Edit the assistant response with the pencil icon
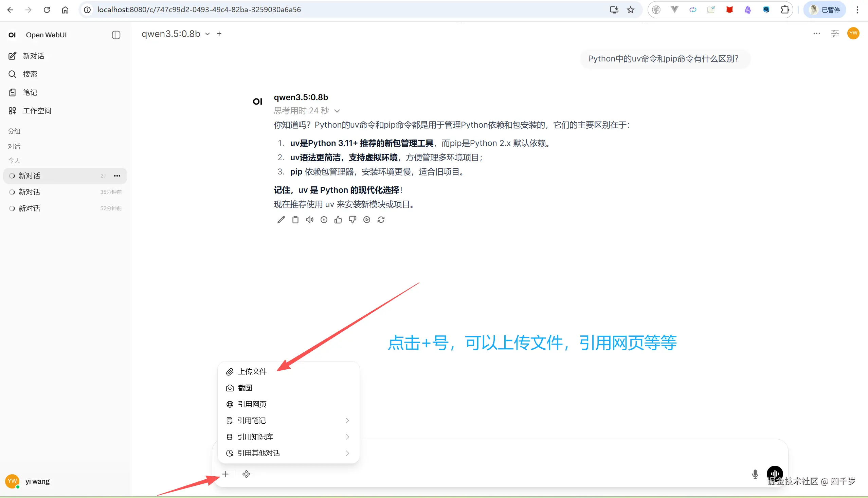The width and height of the screenshot is (868, 498). [281, 220]
